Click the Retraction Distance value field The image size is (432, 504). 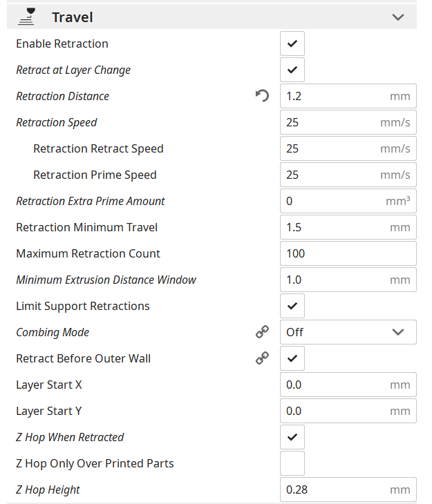pyautogui.click(x=348, y=96)
